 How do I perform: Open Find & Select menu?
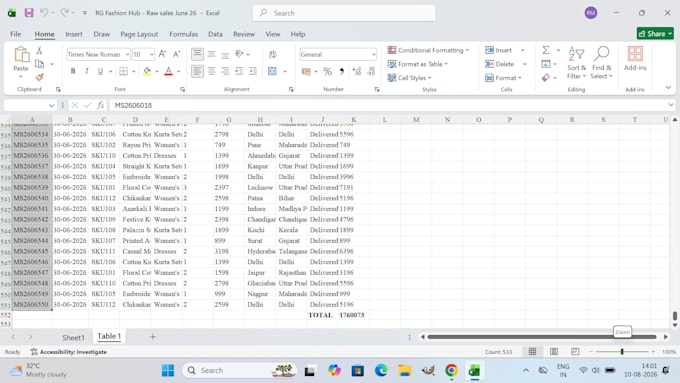(x=602, y=63)
